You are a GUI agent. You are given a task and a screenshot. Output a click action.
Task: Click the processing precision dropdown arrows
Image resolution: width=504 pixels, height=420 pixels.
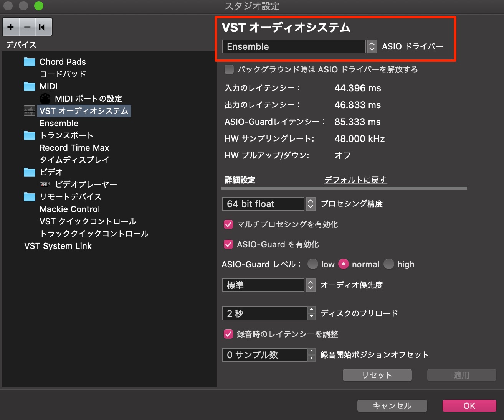pos(311,204)
